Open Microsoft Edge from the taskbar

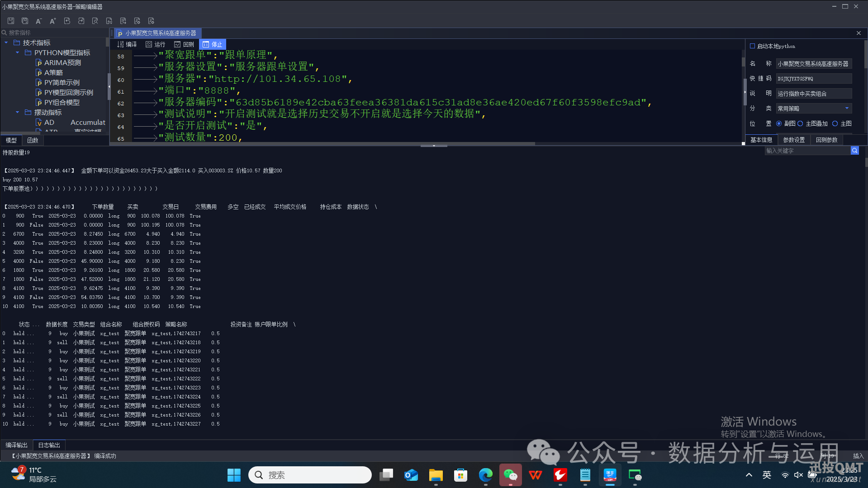click(x=485, y=475)
